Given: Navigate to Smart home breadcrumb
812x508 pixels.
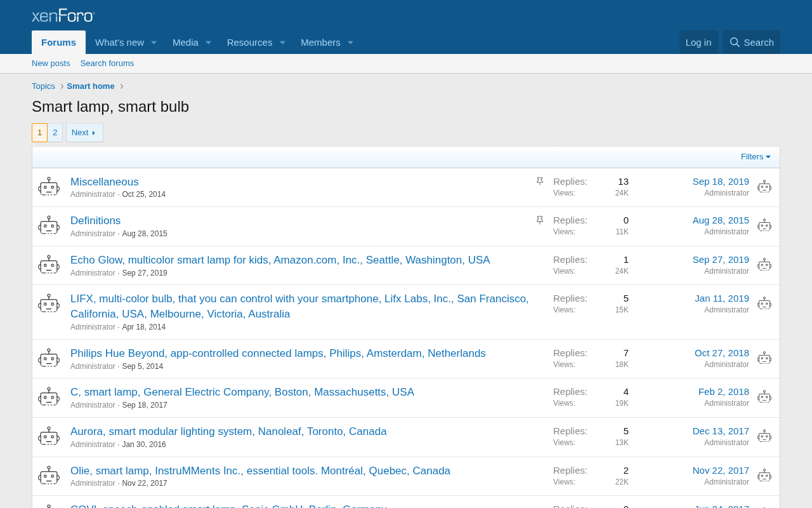Looking at the screenshot, I should 91,86.
